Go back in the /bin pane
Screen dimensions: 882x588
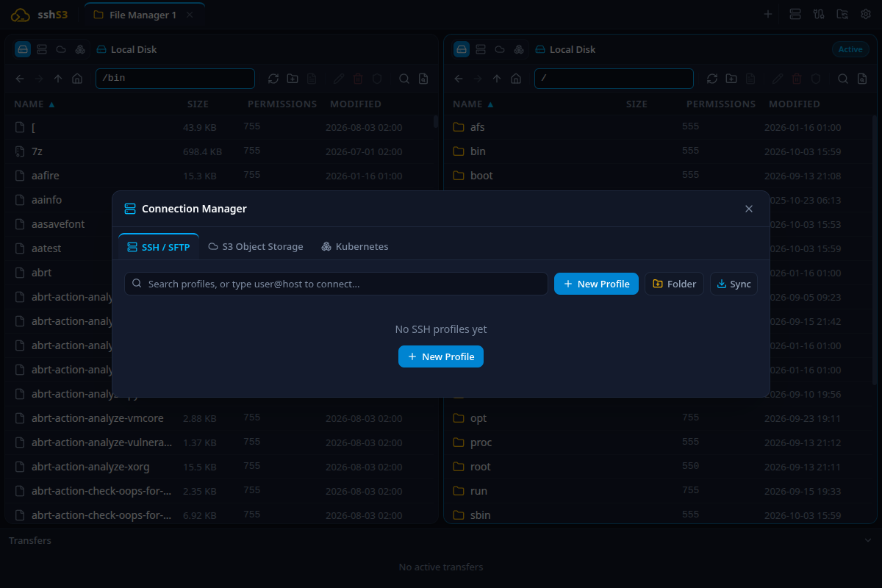coord(20,79)
